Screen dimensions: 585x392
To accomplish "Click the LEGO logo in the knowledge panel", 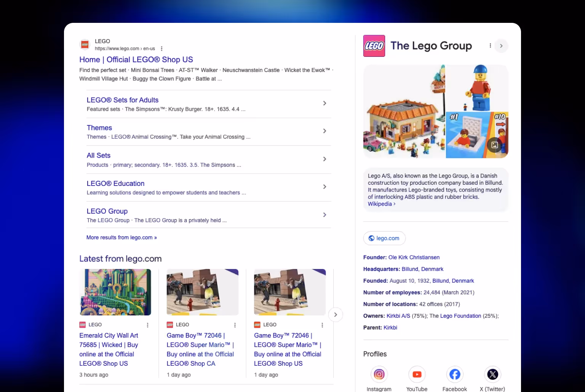I will [x=374, y=46].
